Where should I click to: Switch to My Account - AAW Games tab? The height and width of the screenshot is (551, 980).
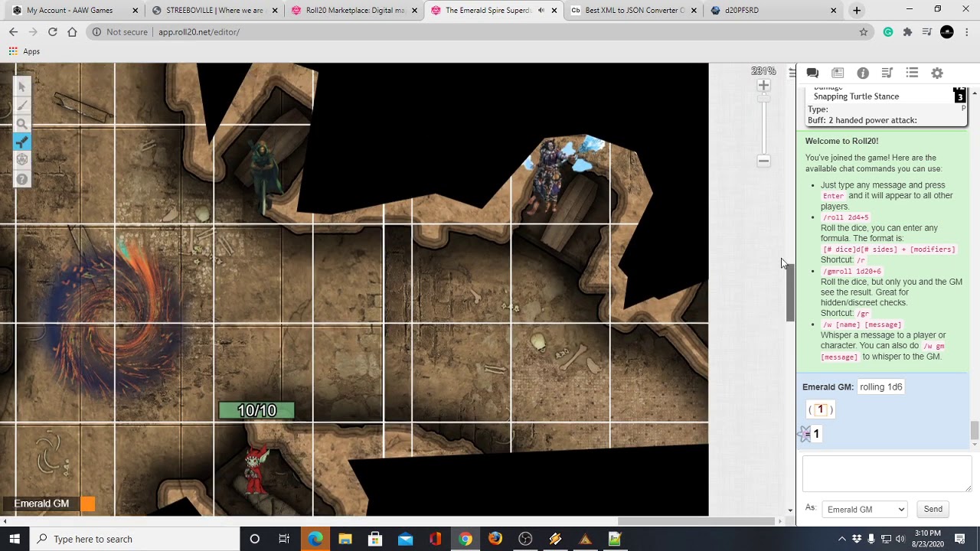point(74,10)
